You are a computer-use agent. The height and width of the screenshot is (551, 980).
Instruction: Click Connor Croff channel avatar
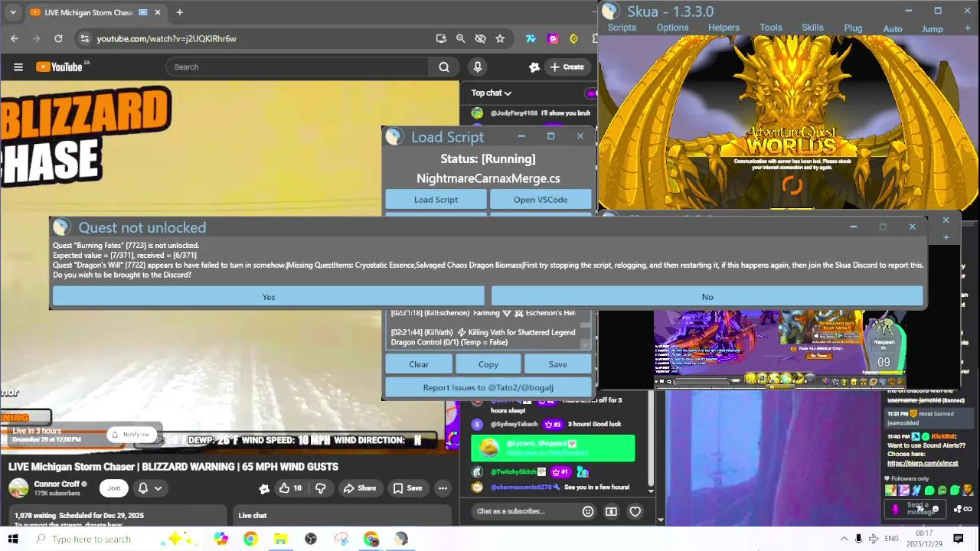(x=19, y=487)
